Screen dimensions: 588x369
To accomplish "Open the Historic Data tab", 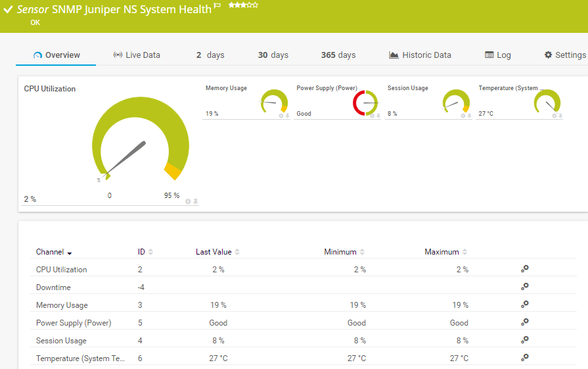I will 420,55.
